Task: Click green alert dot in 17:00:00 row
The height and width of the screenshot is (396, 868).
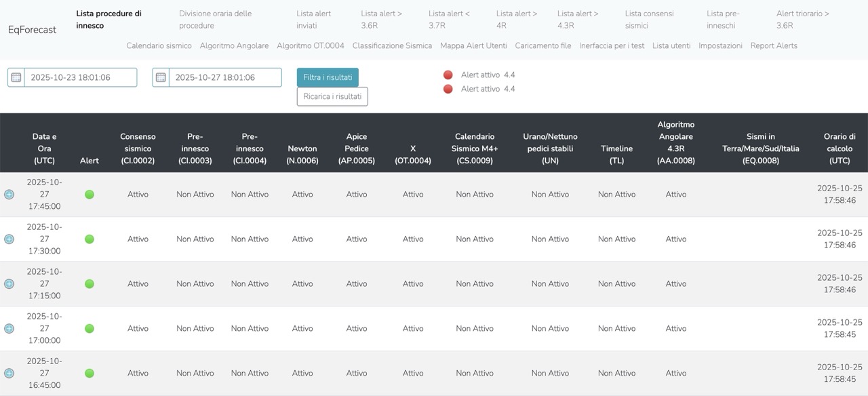Action: (90, 329)
